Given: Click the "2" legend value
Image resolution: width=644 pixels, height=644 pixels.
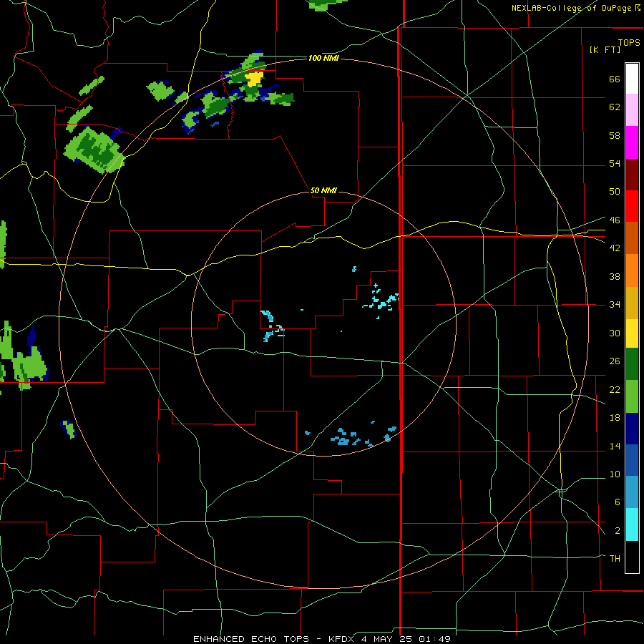Looking at the screenshot, I should [x=617, y=531].
